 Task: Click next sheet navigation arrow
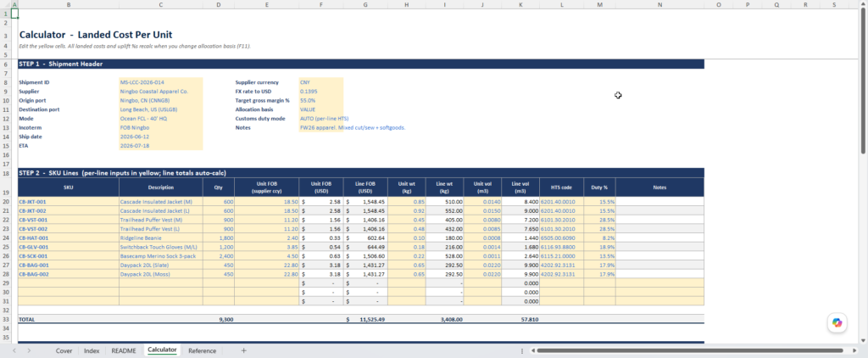click(29, 351)
